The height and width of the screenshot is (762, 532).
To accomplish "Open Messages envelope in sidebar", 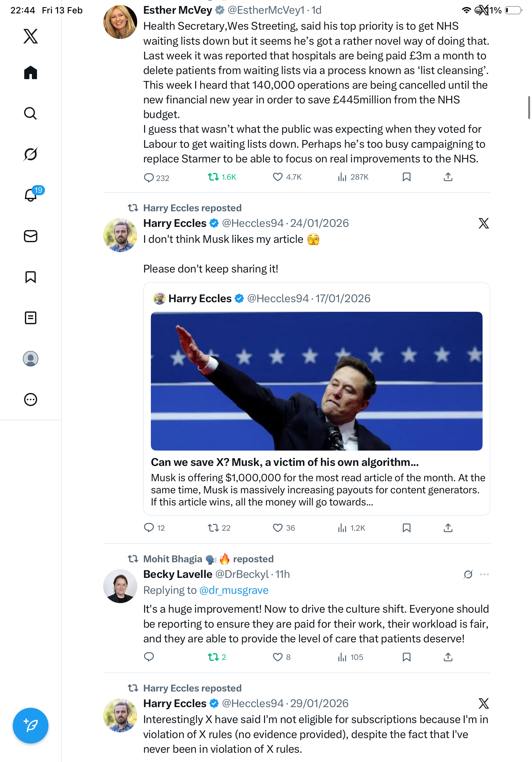I will (x=31, y=236).
